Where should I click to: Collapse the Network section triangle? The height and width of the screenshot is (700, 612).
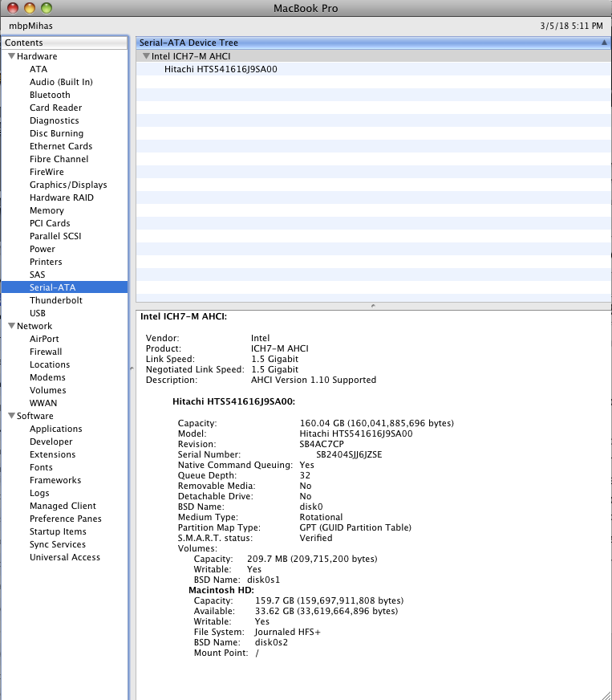coord(11,326)
